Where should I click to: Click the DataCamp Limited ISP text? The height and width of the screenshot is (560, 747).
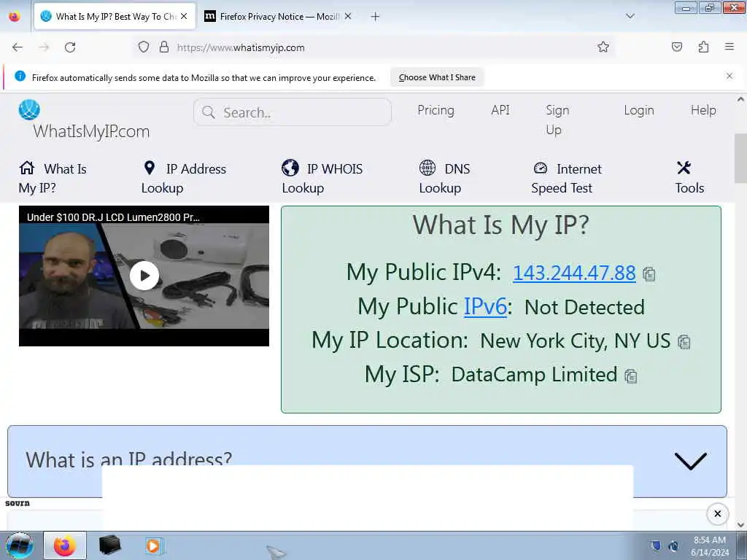(x=534, y=374)
